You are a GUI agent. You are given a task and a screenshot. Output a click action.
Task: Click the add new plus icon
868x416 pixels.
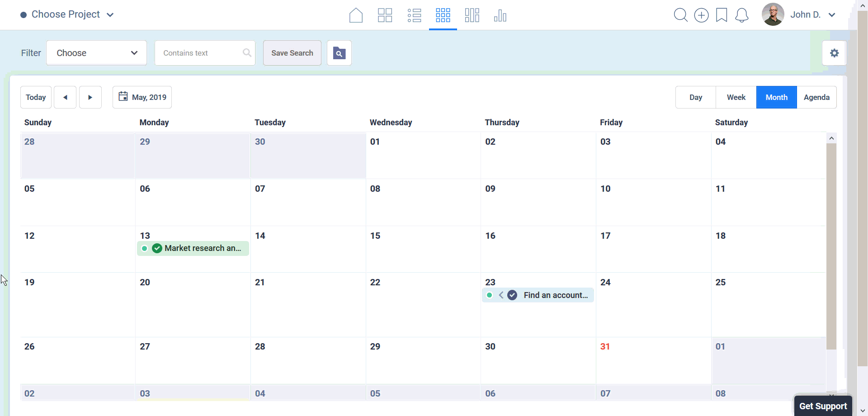tap(701, 15)
